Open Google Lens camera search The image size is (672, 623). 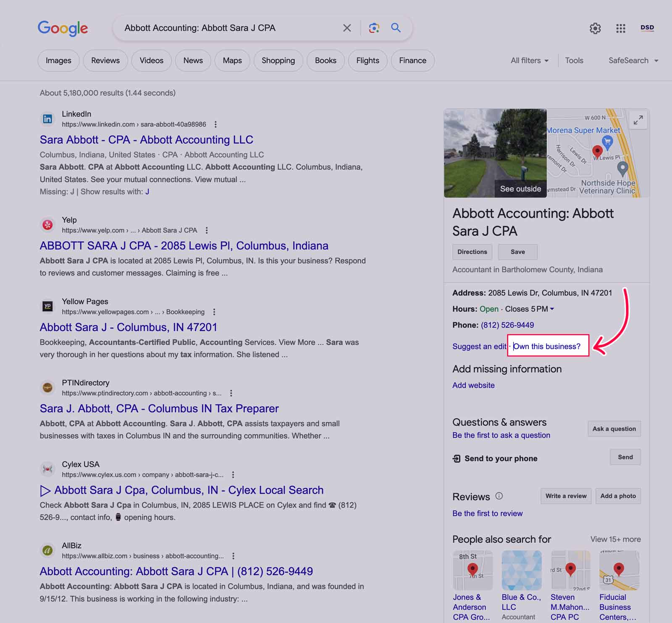tap(374, 28)
